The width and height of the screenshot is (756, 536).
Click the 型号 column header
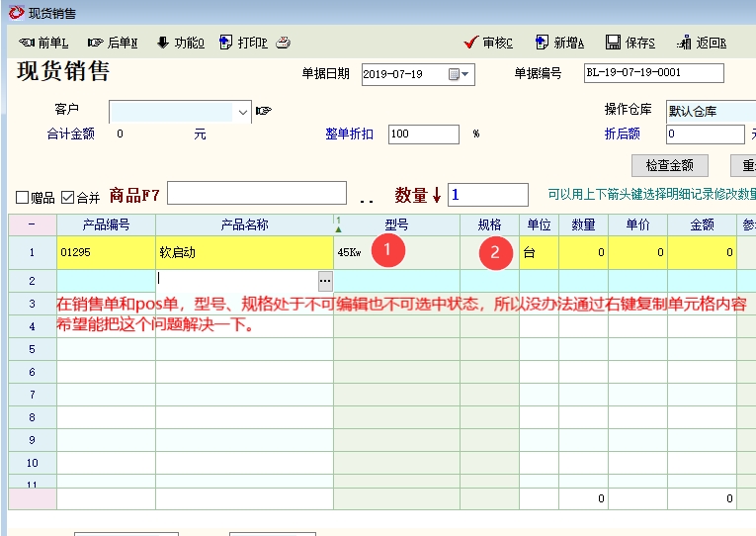coord(396,225)
